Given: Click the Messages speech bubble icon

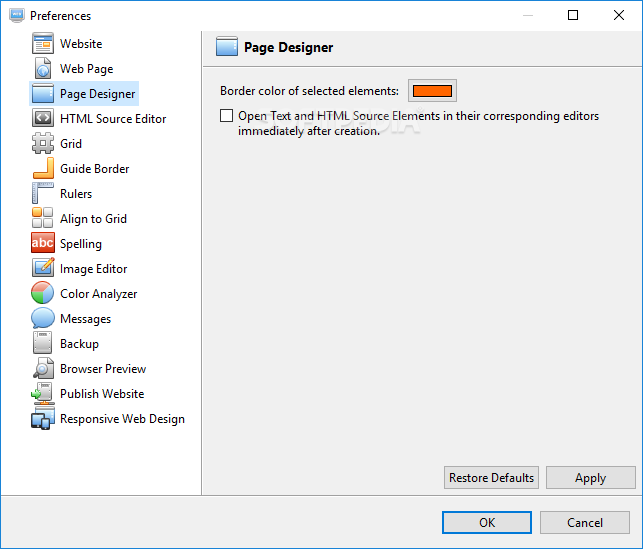Looking at the screenshot, I should [43, 318].
